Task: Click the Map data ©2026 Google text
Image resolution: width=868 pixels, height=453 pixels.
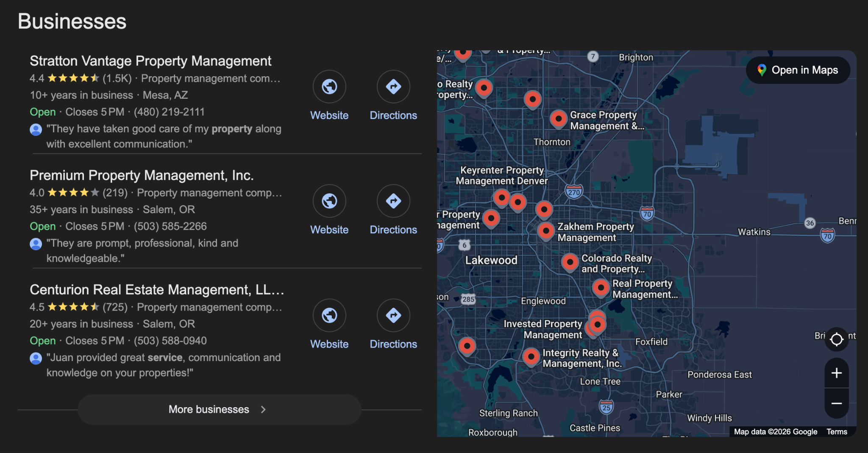Action: [x=775, y=432]
